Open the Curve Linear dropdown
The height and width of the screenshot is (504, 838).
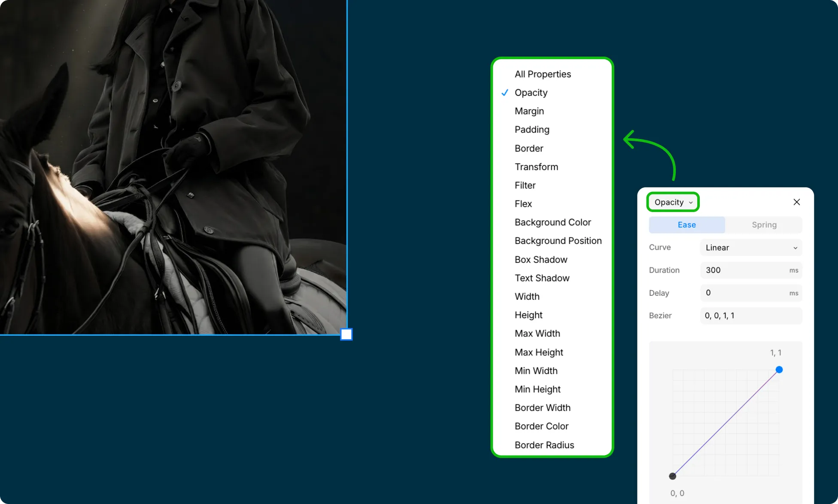point(751,247)
